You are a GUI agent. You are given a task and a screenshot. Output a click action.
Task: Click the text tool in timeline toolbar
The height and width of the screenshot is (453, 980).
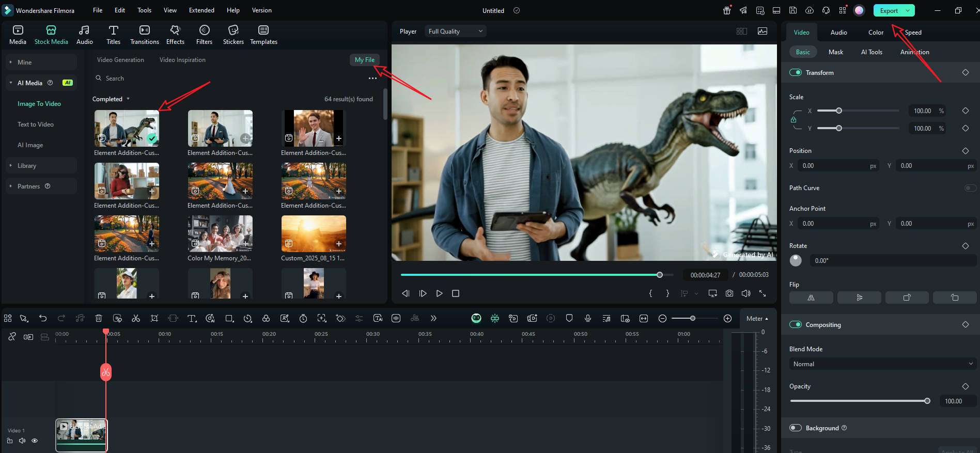point(192,318)
